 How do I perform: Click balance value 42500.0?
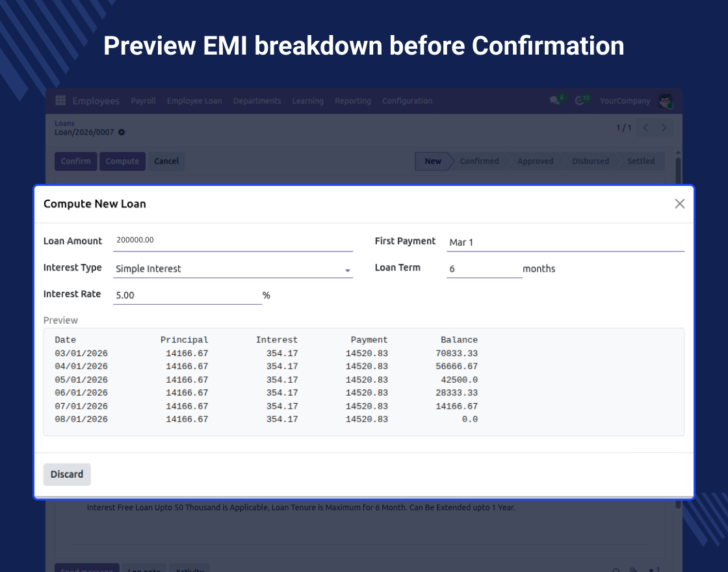[459, 380]
